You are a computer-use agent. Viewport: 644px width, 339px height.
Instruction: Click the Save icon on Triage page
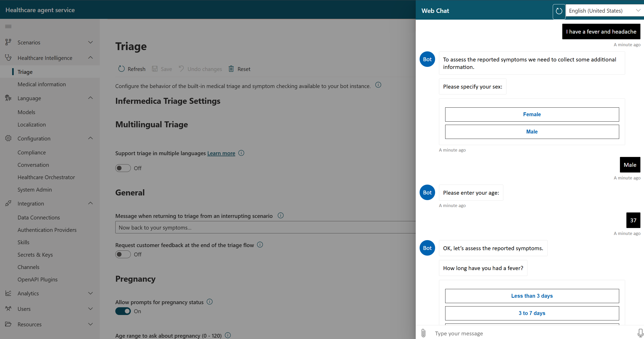[155, 68]
